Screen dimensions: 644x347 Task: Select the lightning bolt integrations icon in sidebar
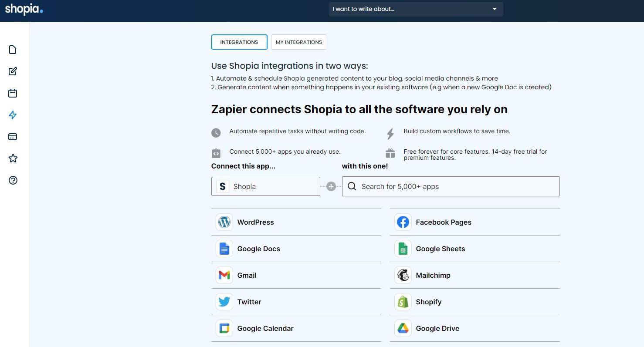tap(13, 115)
